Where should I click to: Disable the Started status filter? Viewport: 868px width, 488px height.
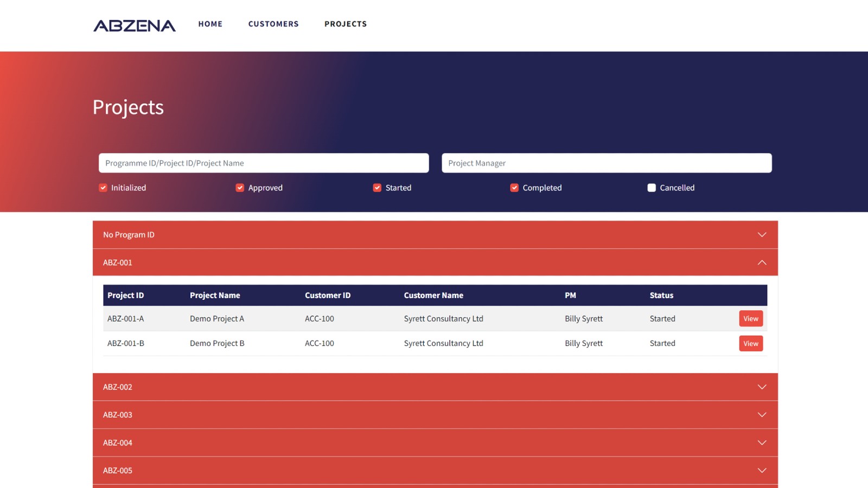tap(377, 188)
